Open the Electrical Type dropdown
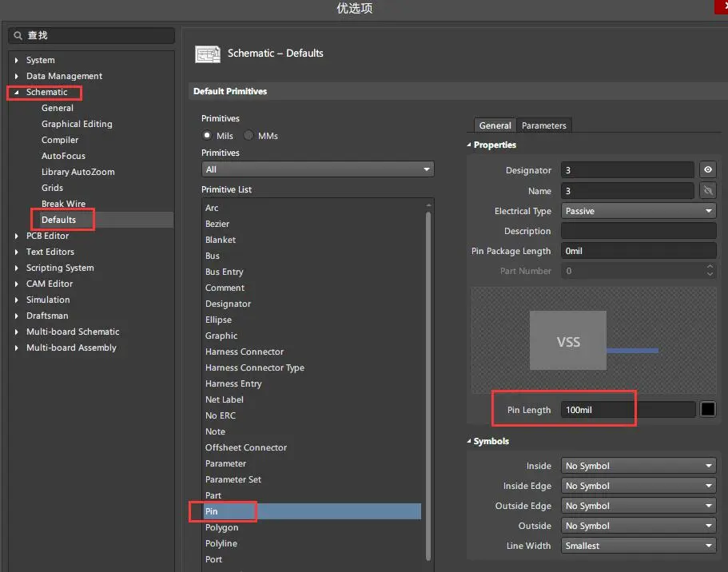Viewport: 728px width, 572px height. (x=638, y=211)
